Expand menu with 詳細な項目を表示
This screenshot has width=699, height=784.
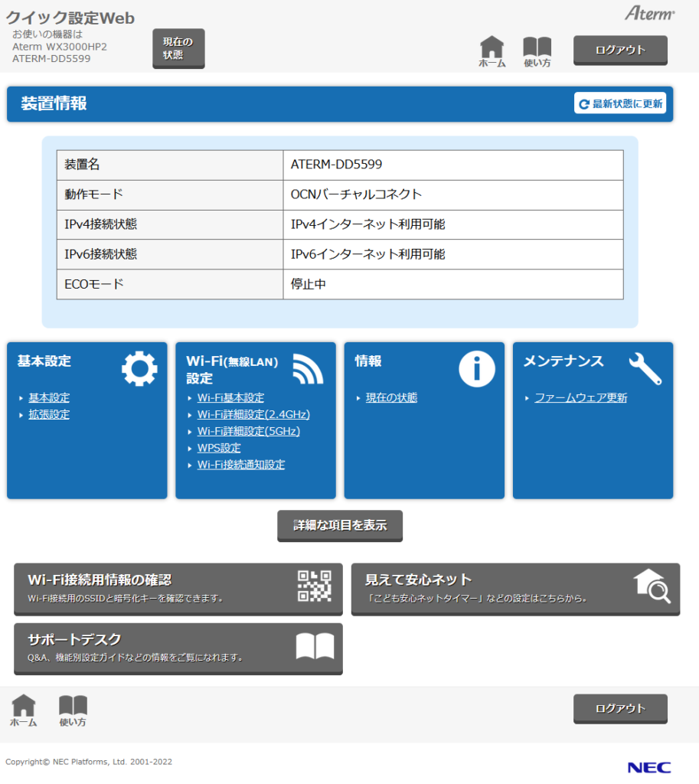(x=340, y=526)
